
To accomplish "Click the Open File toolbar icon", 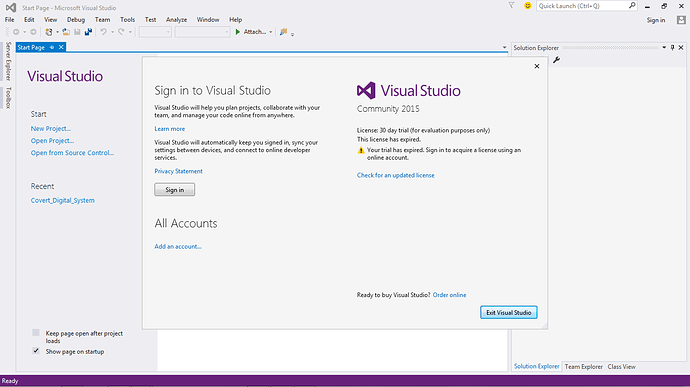I will [66, 32].
